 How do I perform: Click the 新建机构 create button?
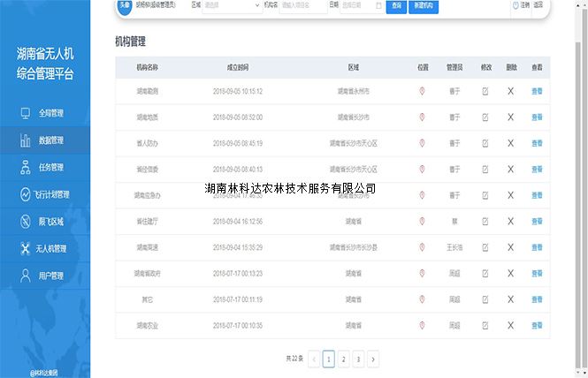[424, 5]
